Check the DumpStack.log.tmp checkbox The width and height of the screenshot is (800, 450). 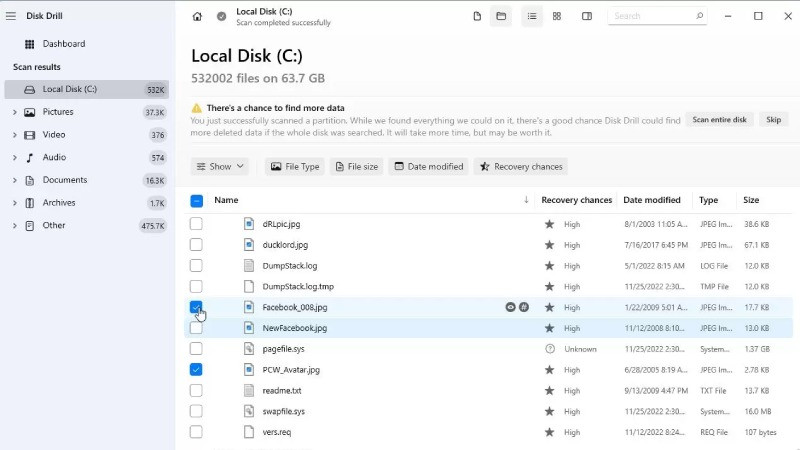tap(196, 287)
